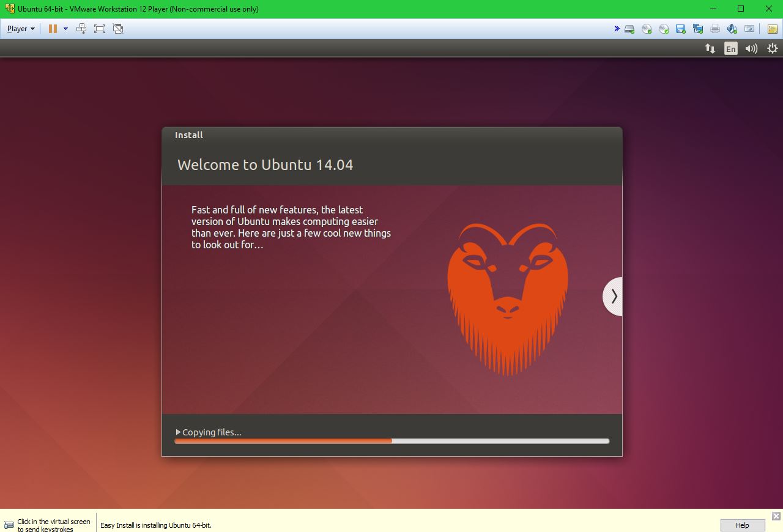This screenshot has height=532, width=783.
Task: Click the 'Fast and full of new features' paragraph
Action: point(291,227)
